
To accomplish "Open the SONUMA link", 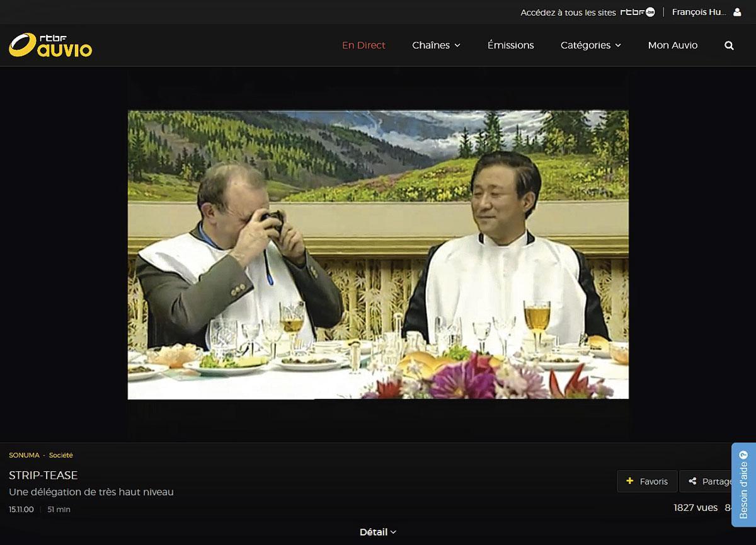I will tap(24, 455).
